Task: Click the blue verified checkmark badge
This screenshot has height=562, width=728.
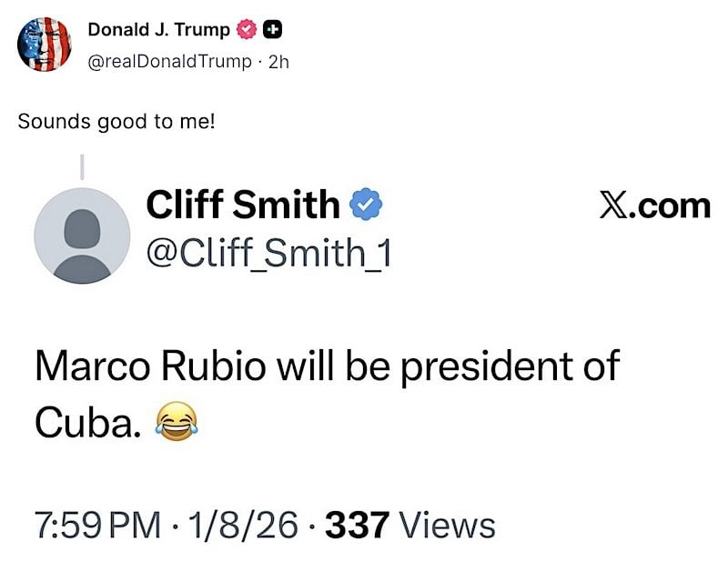Action: click(x=365, y=206)
